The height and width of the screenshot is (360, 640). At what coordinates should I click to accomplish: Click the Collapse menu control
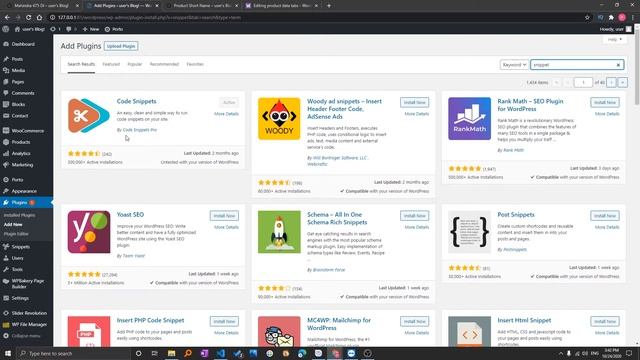point(26,336)
